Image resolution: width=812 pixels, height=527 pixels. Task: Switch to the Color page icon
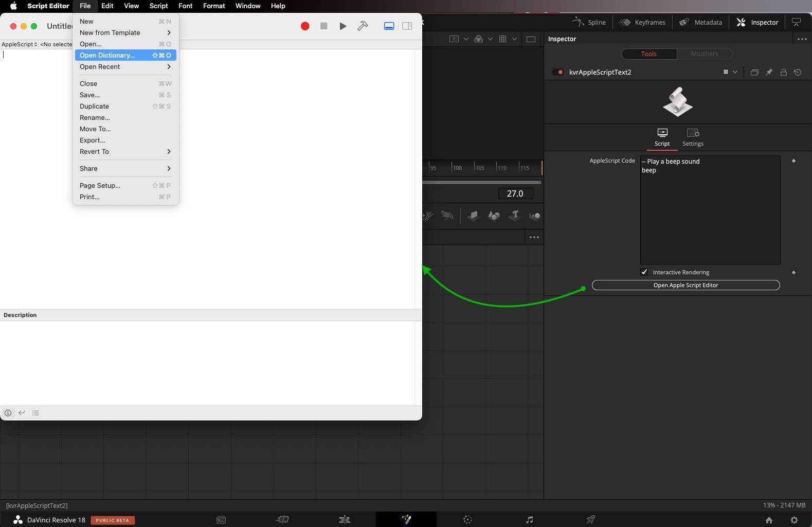pos(467,520)
